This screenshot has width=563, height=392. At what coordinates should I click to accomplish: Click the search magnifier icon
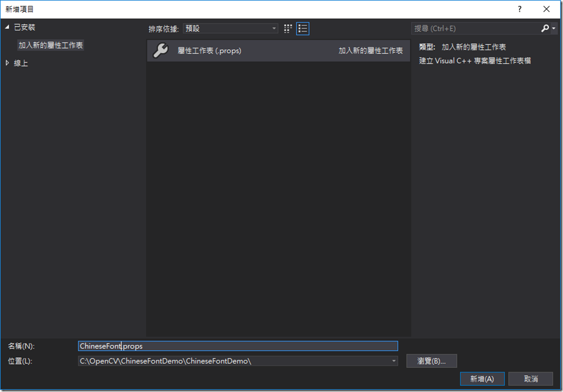[545, 28]
